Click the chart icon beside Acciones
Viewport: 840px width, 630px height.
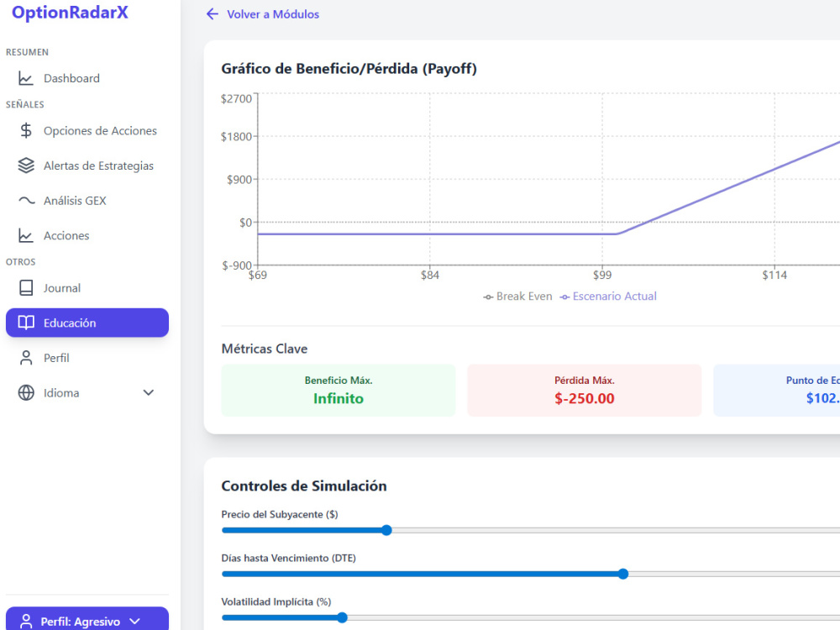[x=26, y=235]
